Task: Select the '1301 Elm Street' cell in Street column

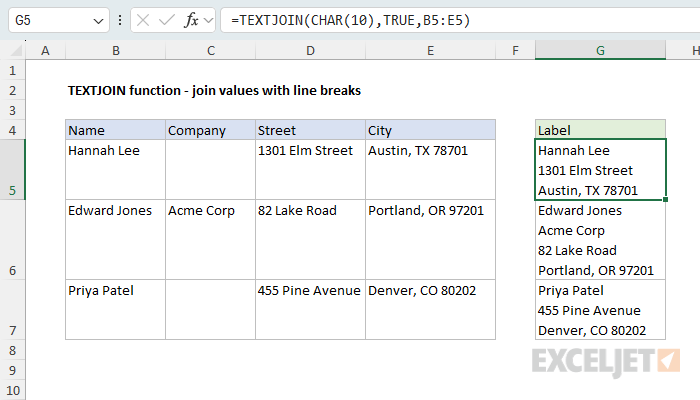Action: pyautogui.click(x=310, y=170)
